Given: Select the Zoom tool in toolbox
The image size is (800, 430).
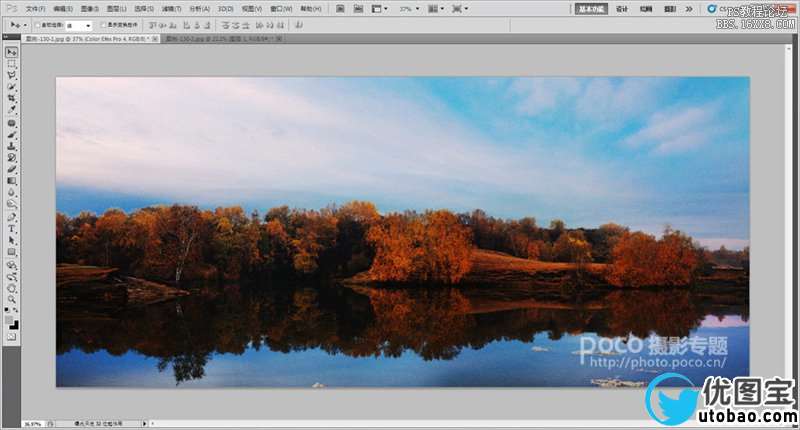Looking at the screenshot, I should point(11,299).
